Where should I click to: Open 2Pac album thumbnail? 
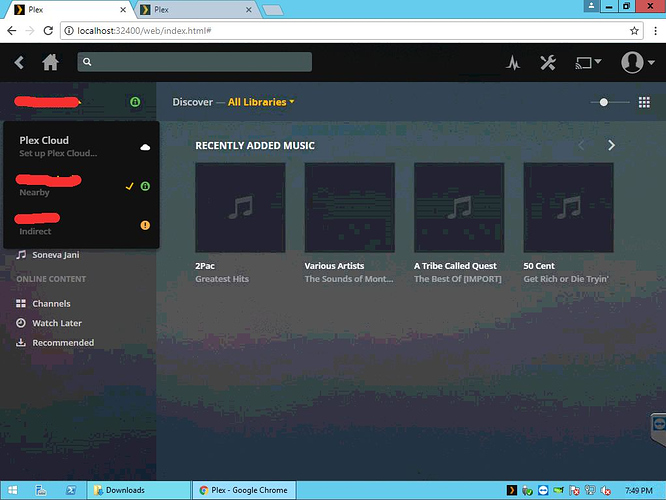240,208
